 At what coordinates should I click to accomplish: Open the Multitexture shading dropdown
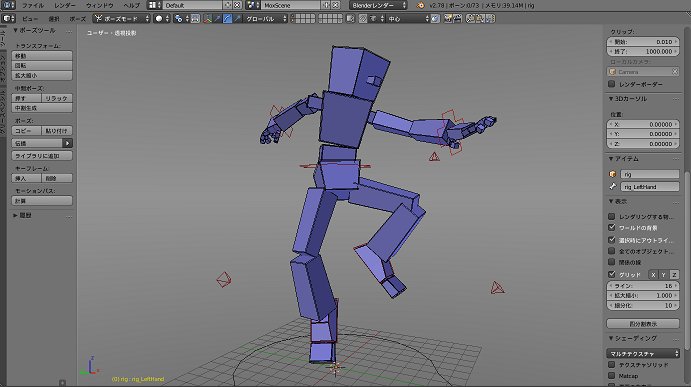click(x=643, y=354)
